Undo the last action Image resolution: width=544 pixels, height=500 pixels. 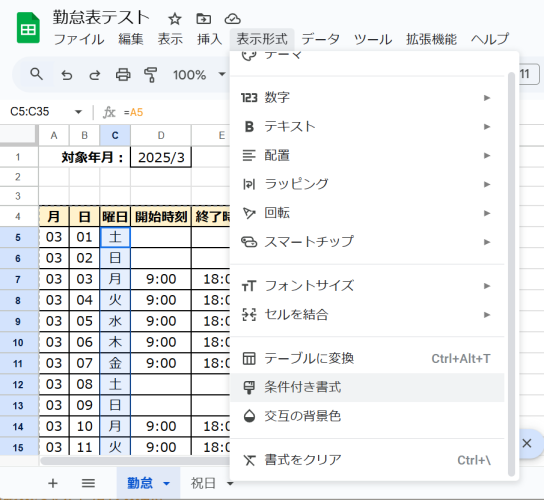click(67, 75)
